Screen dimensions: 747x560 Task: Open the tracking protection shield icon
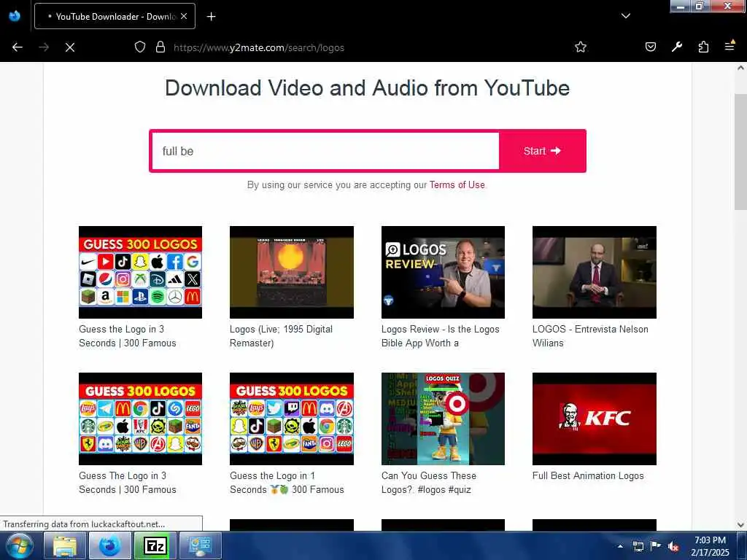click(139, 47)
